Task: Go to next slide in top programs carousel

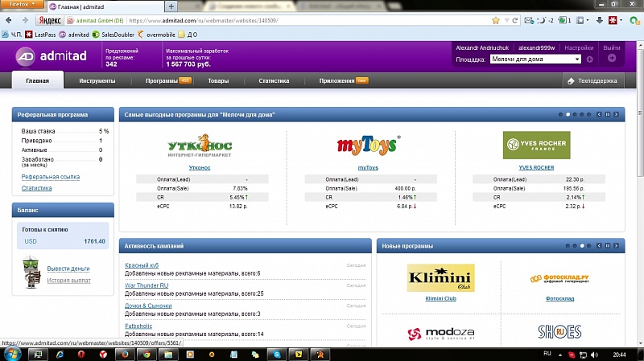Action: tap(617, 115)
